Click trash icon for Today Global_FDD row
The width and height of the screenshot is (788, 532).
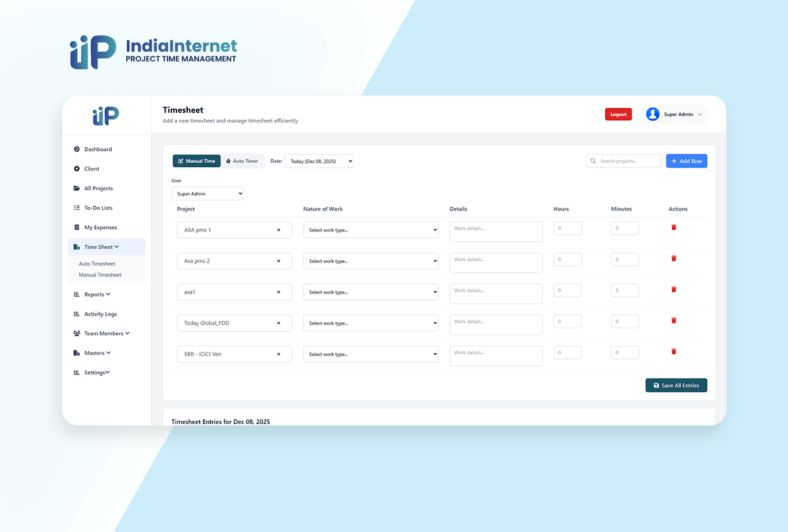tap(674, 320)
